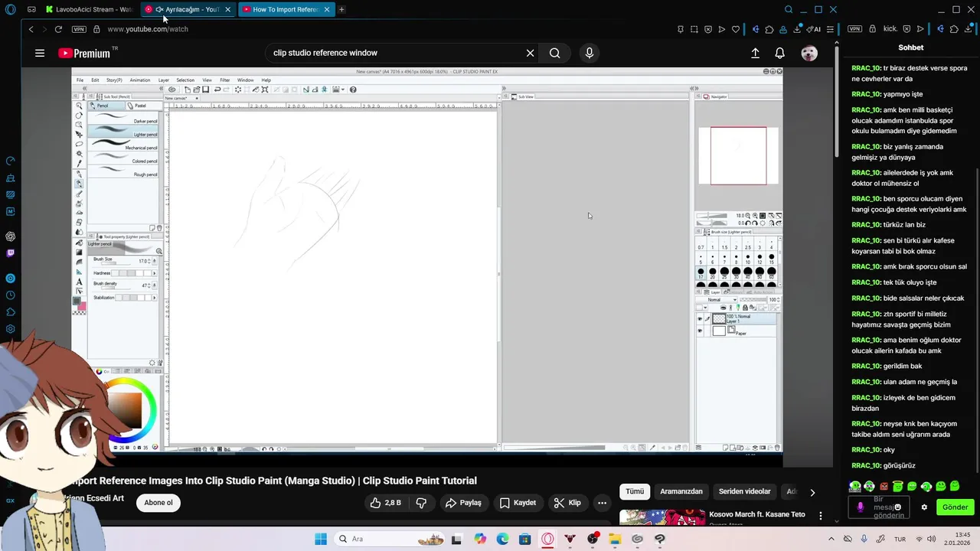Open options for Kosovo March video
The image size is (980, 551).
821,516
